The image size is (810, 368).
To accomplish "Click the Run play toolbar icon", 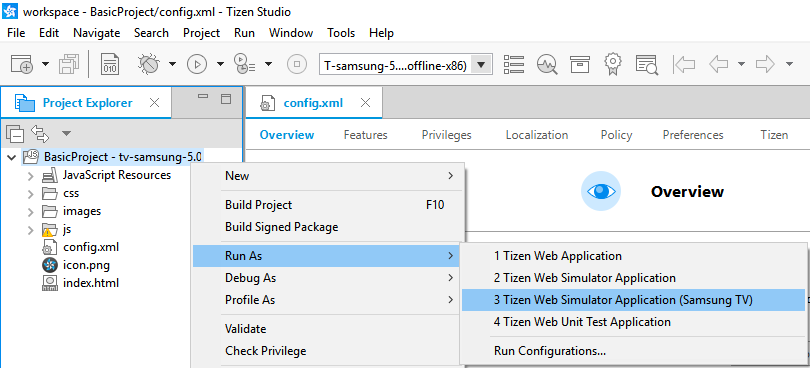I will [197, 64].
